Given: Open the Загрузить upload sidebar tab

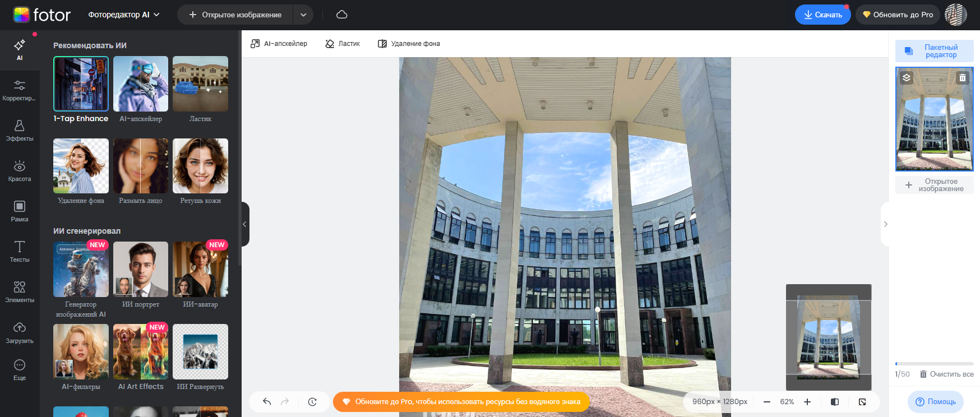Looking at the screenshot, I should (x=20, y=332).
